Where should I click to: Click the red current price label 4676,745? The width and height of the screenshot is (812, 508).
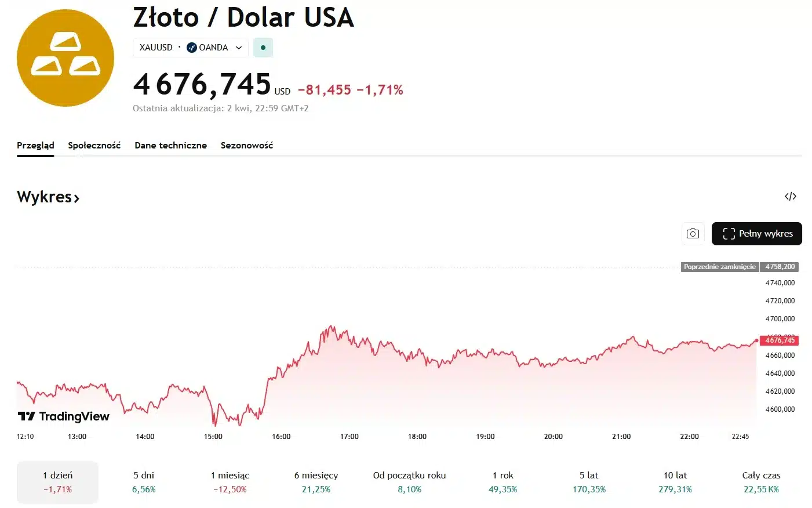click(x=780, y=340)
